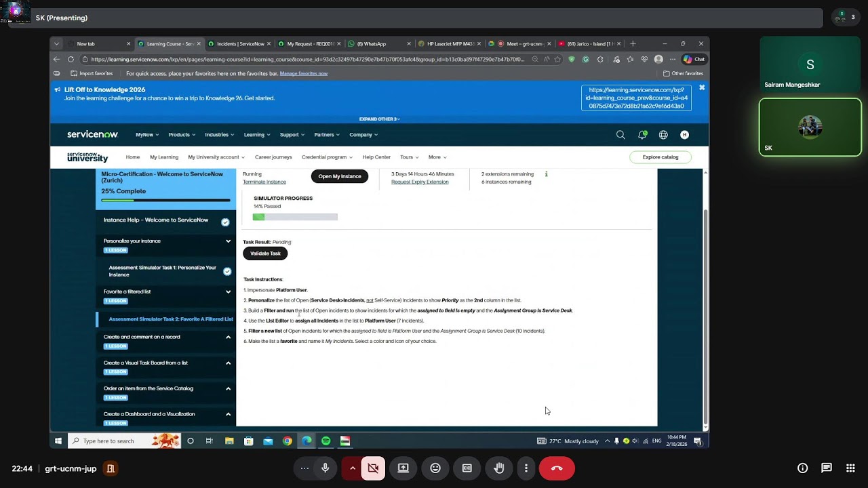Screen dimensions: 868x488
Task: Open Spotify from the taskbar
Action: [326, 441]
